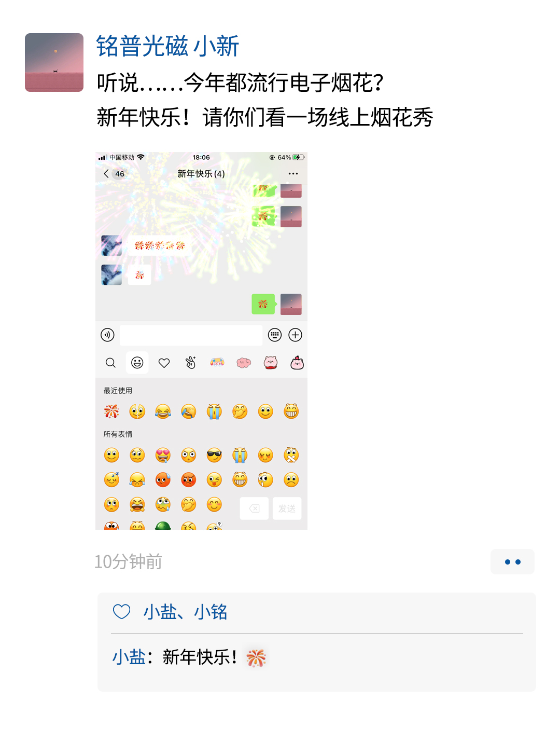The height and width of the screenshot is (742, 560).
Task: Select the sunglasses emoji in 所有表情
Action: (214, 455)
